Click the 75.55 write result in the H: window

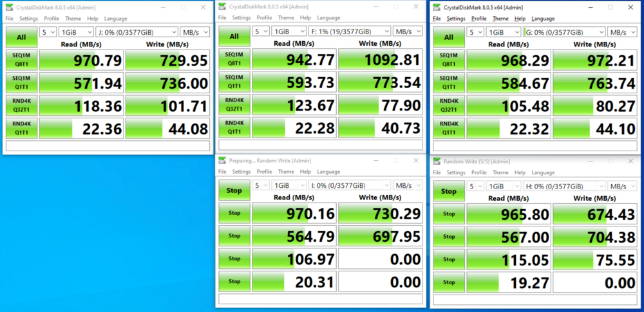coord(595,260)
